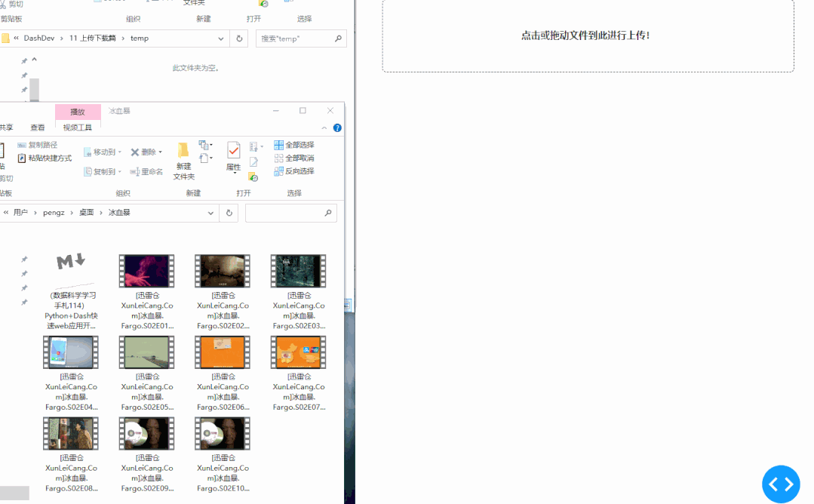Click the Open dropdown icon beside Properties
This screenshot has width=814, height=504.
click(x=256, y=147)
